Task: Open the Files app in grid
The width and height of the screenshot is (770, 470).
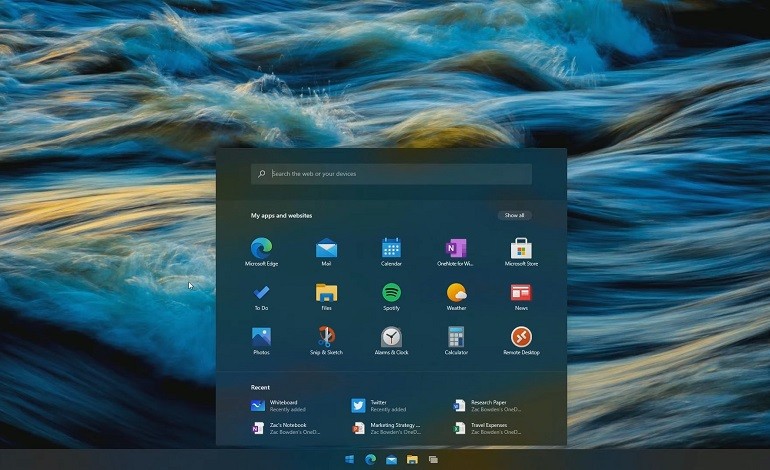Action: (x=326, y=297)
